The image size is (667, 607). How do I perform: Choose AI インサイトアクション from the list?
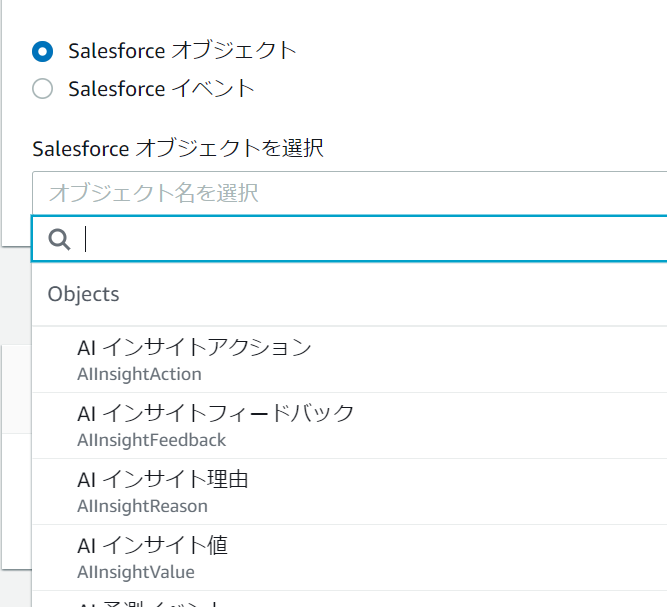click(x=195, y=348)
